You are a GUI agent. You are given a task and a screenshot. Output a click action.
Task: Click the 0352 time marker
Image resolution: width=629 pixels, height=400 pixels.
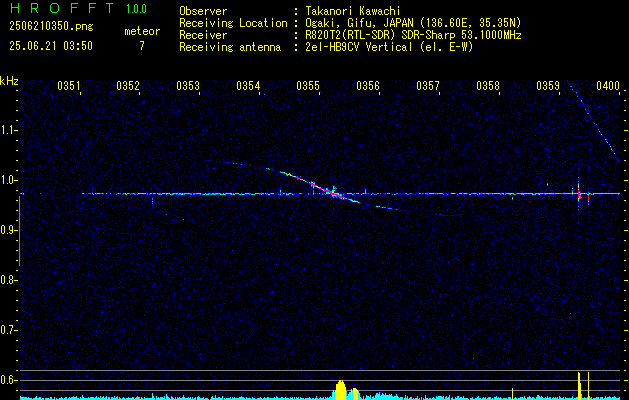[x=128, y=85]
